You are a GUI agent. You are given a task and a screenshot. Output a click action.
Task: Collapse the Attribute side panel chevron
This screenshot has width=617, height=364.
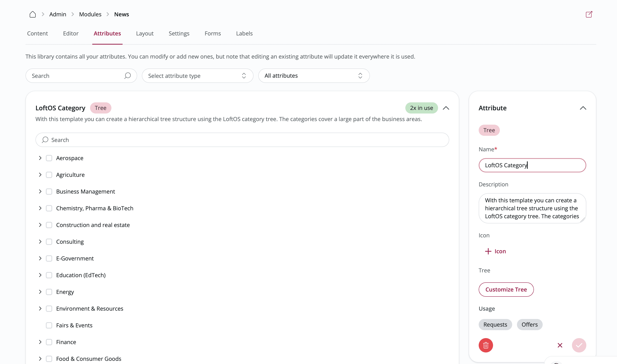[x=583, y=108]
